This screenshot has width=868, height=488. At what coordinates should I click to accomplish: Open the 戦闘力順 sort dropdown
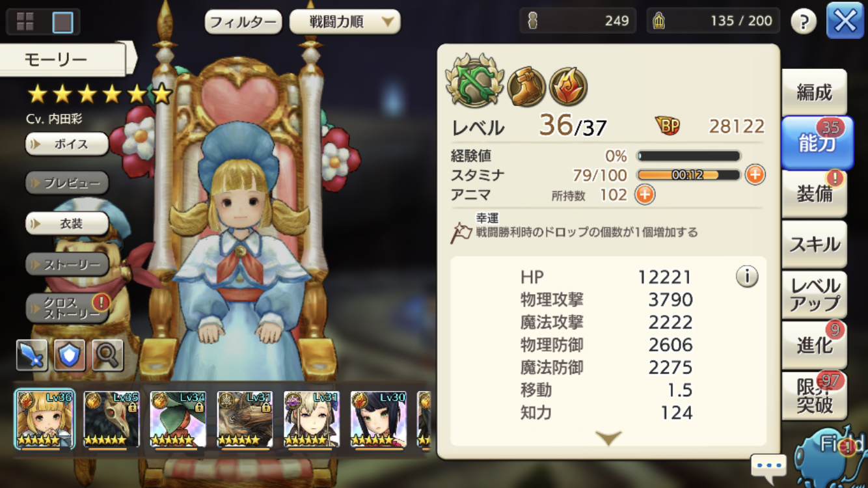pos(345,22)
